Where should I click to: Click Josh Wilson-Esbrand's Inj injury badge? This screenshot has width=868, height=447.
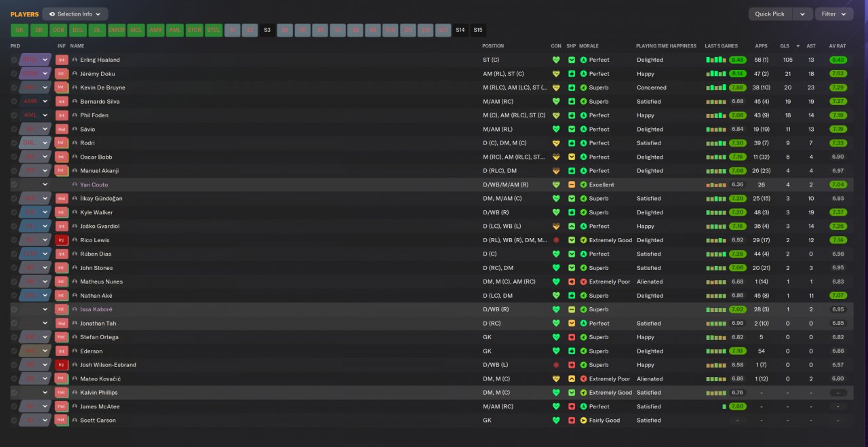(62, 365)
